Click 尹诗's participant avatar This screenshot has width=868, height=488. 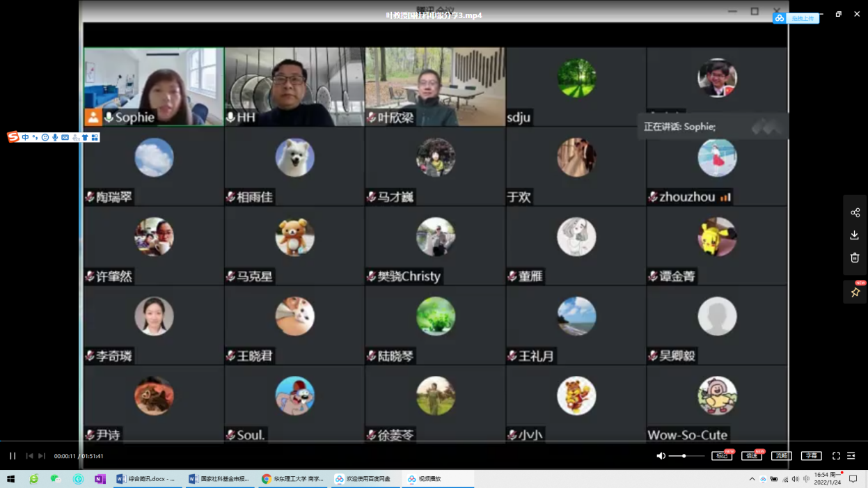pyautogui.click(x=154, y=395)
